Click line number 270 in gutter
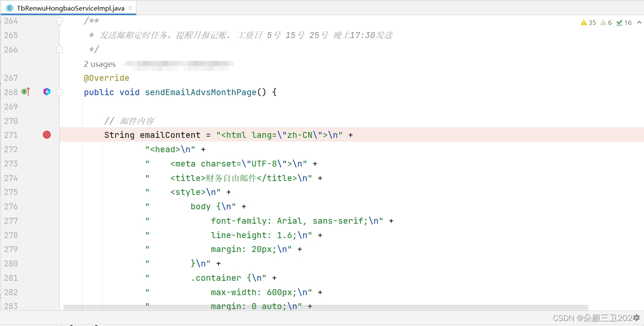 point(11,121)
